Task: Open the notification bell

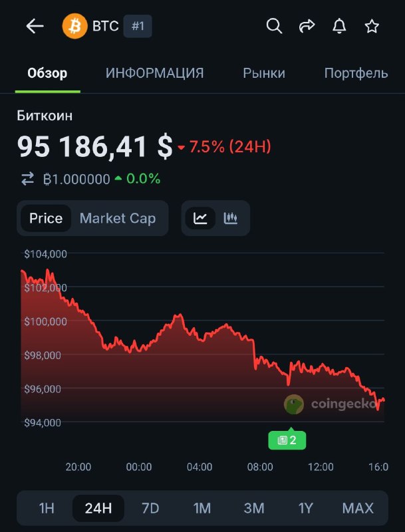Action: click(340, 26)
